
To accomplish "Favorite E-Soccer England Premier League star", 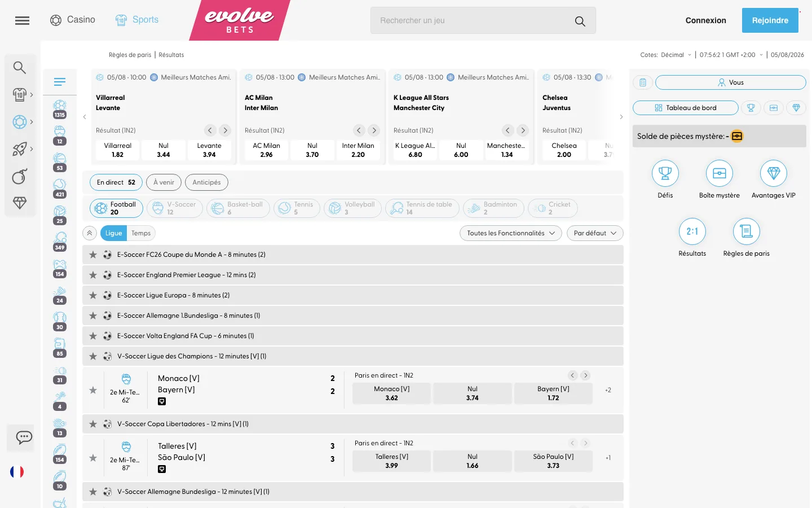I will click(93, 275).
